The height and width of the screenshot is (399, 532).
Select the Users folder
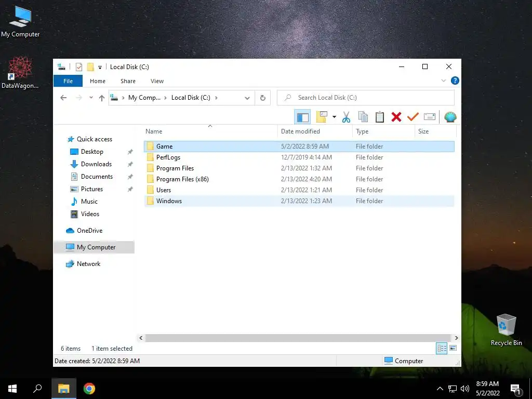[299, 190]
